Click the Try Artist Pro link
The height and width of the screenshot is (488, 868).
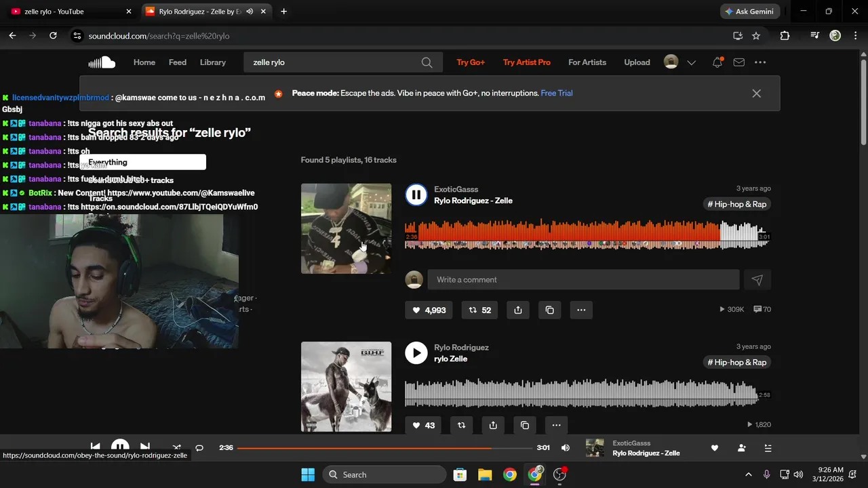pyautogui.click(x=527, y=62)
